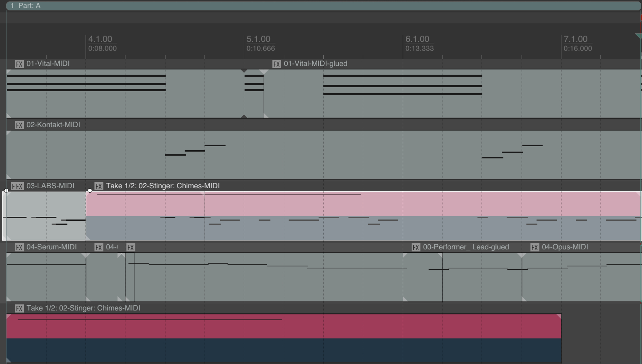Open FX button on 04-Serum-MIDI item

click(19, 247)
